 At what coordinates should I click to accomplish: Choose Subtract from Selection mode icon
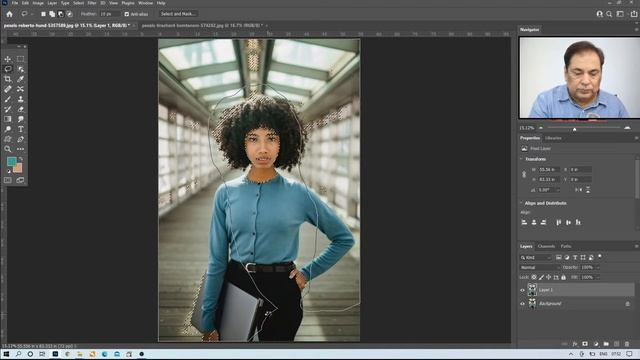click(x=61, y=14)
